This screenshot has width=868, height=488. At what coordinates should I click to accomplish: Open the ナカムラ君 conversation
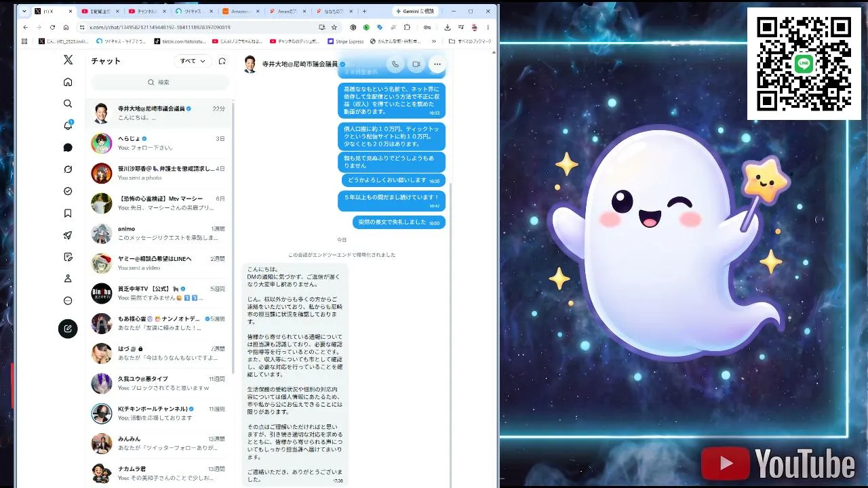[159, 473]
